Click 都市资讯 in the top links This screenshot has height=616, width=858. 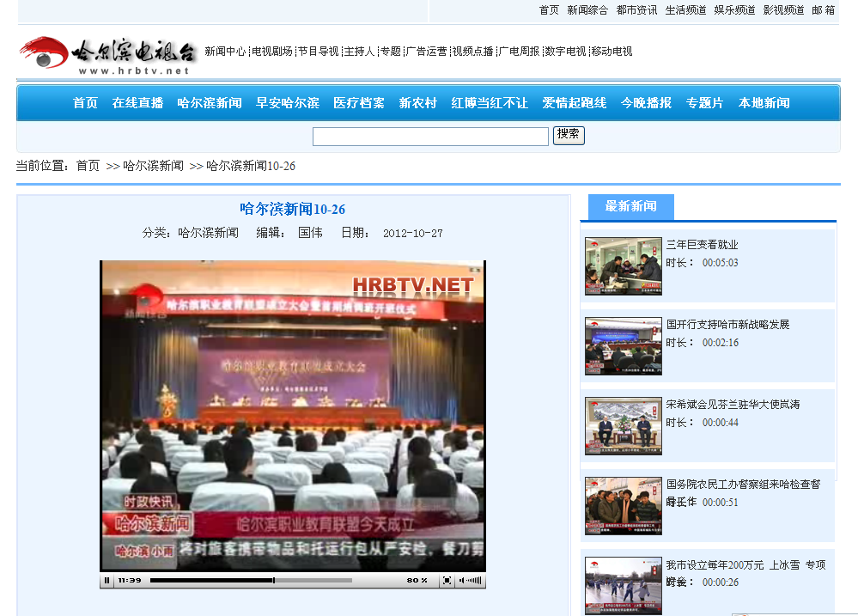pyautogui.click(x=636, y=9)
